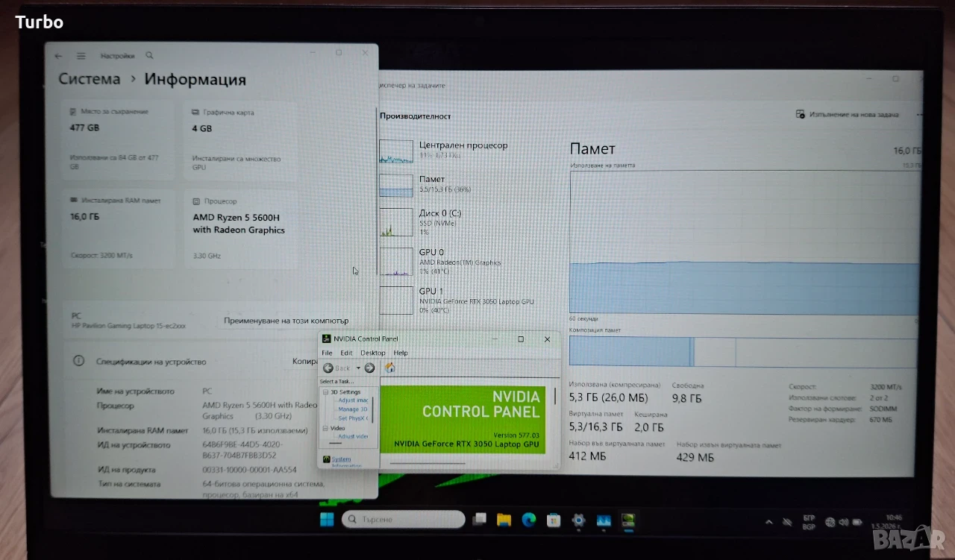955x560 pixels.
Task: Collapse the Video tree node
Action: [x=325, y=429]
